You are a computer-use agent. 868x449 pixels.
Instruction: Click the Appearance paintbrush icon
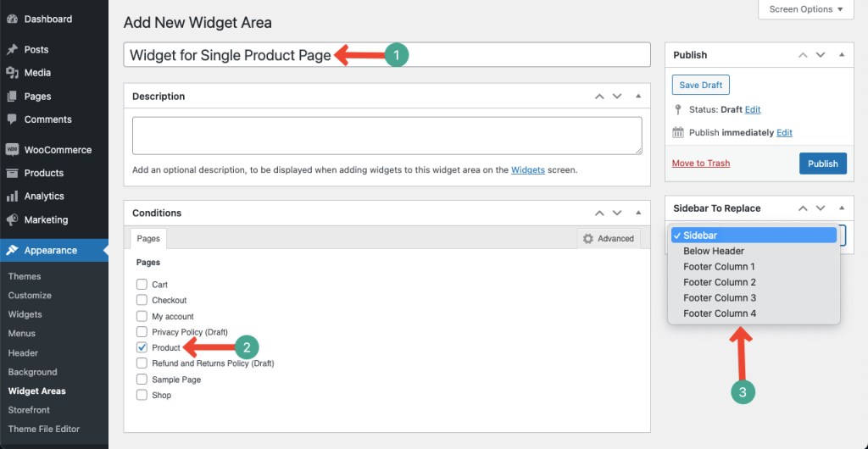coord(12,251)
